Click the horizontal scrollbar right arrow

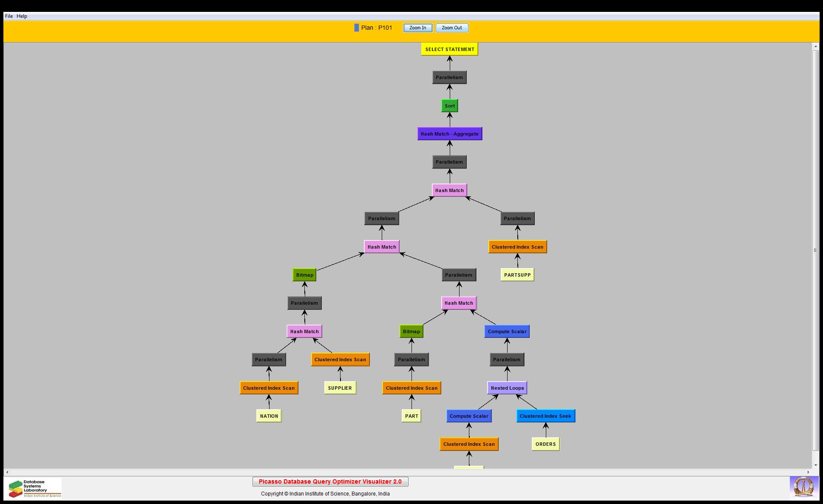tap(809, 472)
